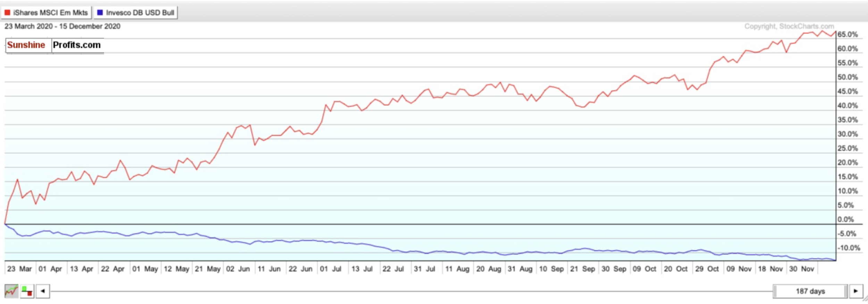Click the 20.0% axis label
Viewport: 868px width, 304px height.
[847, 163]
